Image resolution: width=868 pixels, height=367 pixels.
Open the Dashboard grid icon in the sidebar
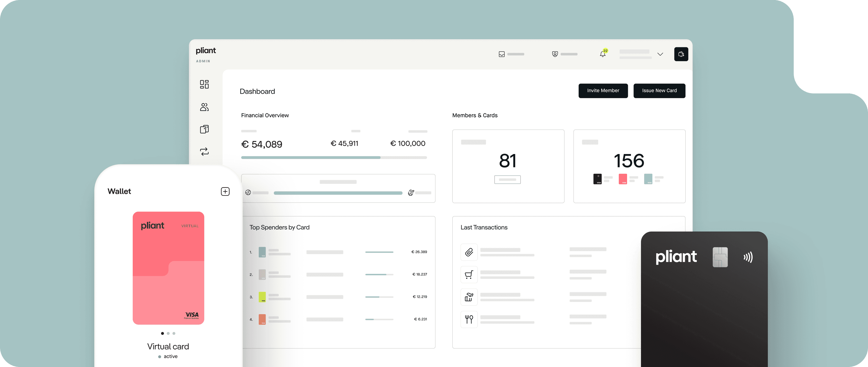(204, 84)
